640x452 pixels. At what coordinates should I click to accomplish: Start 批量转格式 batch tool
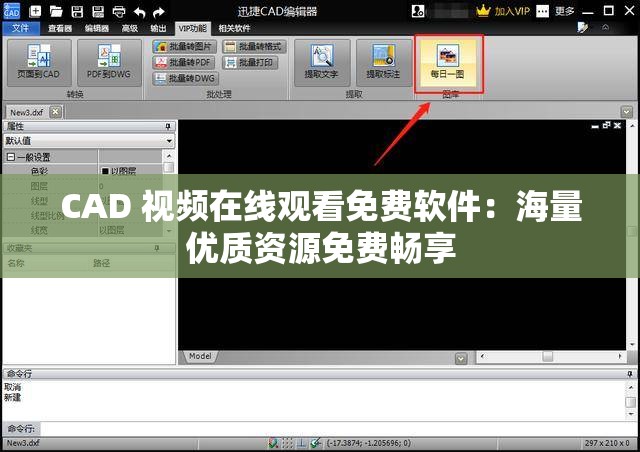pos(254,47)
